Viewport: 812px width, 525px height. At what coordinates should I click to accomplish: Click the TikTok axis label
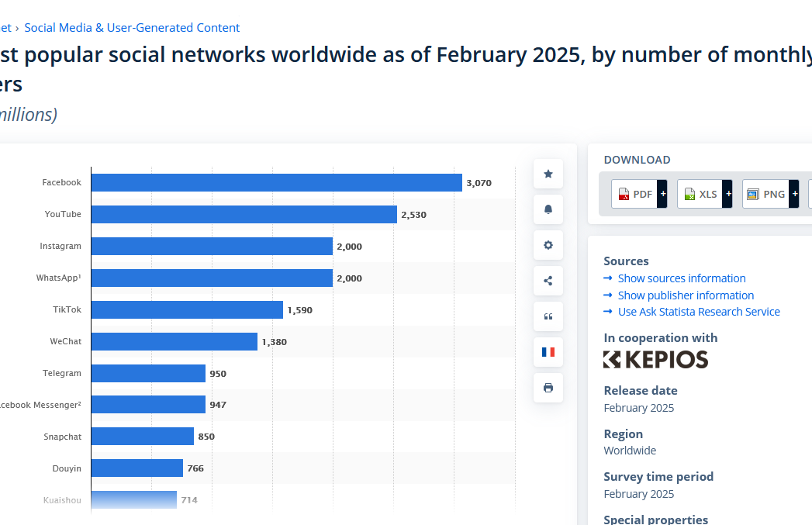pos(67,309)
